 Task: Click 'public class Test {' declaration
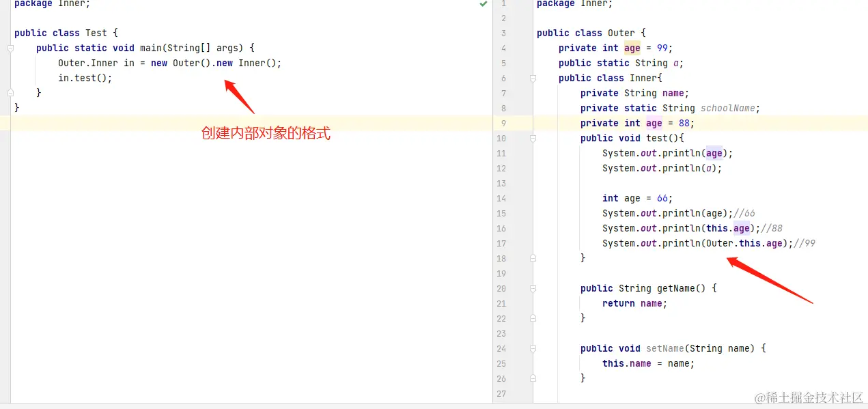click(66, 33)
